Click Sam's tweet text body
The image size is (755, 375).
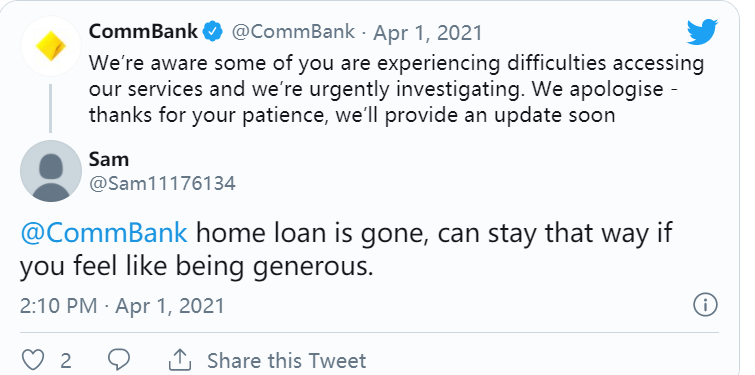tap(346, 250)
